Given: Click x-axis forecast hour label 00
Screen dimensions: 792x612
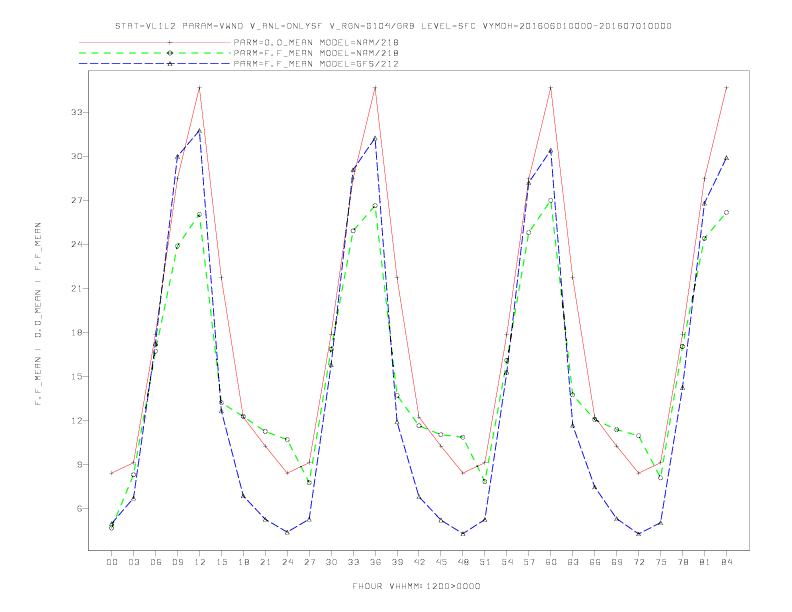Looking at the screenshot, I should 112,562.
